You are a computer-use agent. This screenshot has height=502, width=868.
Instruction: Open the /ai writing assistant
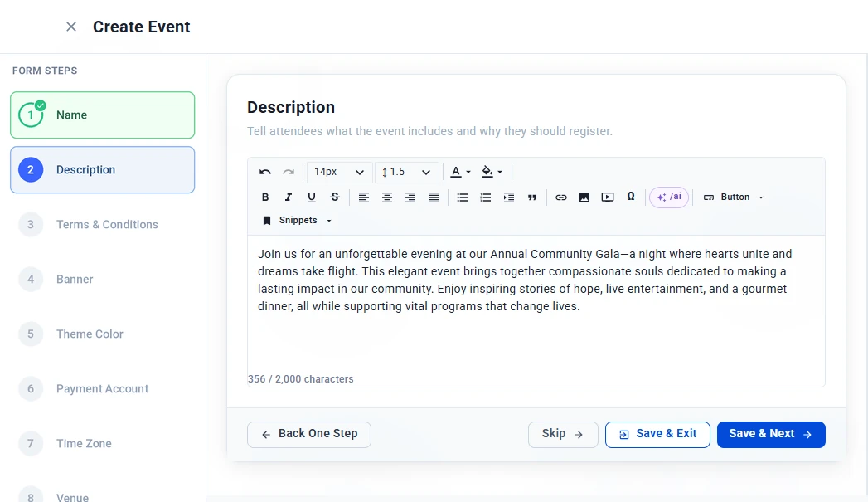click(669, 197)
